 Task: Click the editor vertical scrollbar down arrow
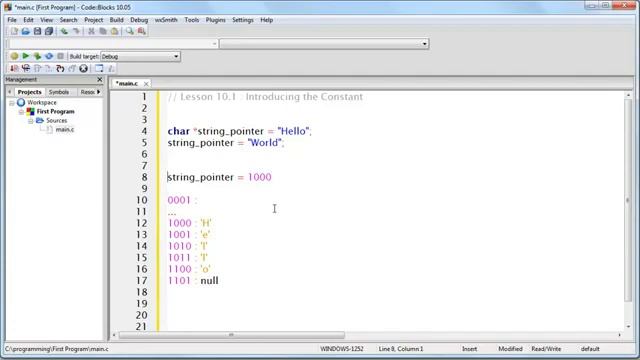tap(628, 327)
